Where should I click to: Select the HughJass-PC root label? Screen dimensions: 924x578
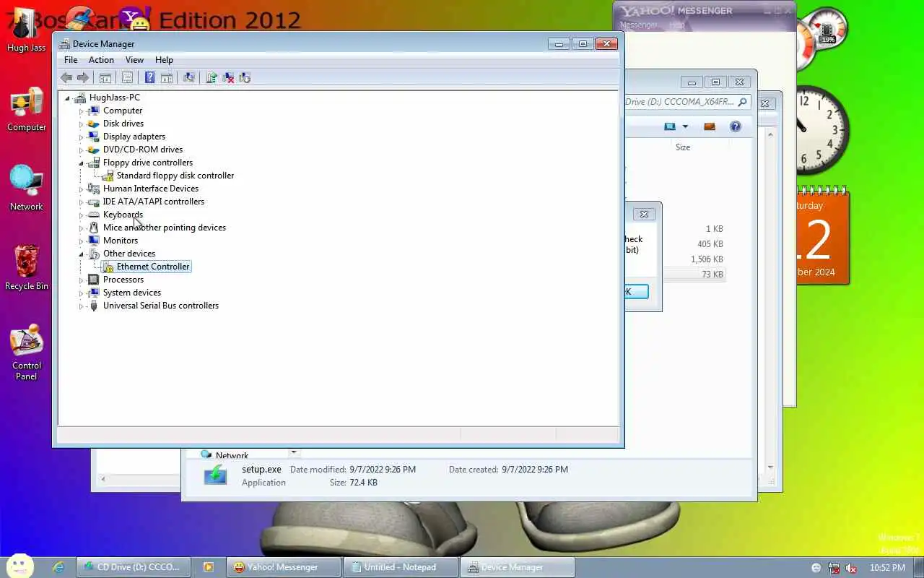tap(115, 98)
